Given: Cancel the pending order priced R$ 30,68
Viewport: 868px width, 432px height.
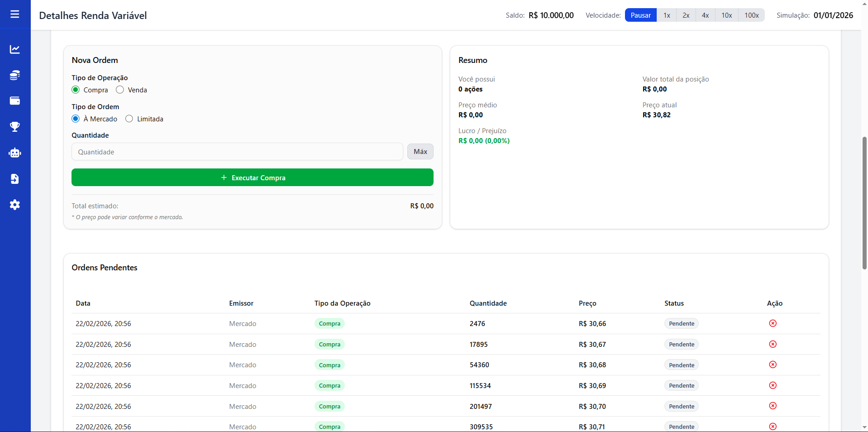Looking at the screenshot, I should tap(773, 365).
